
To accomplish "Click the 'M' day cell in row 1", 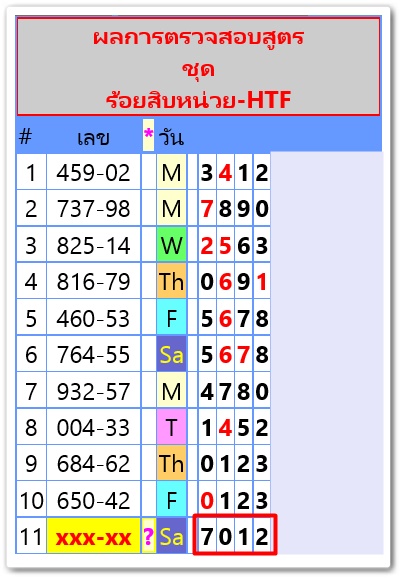I will click(171, 172).
